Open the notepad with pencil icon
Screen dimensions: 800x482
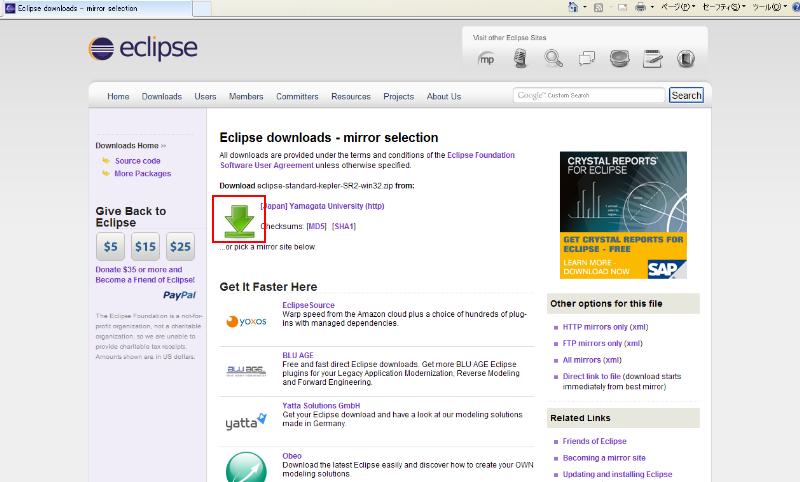[x=653, y=59]
